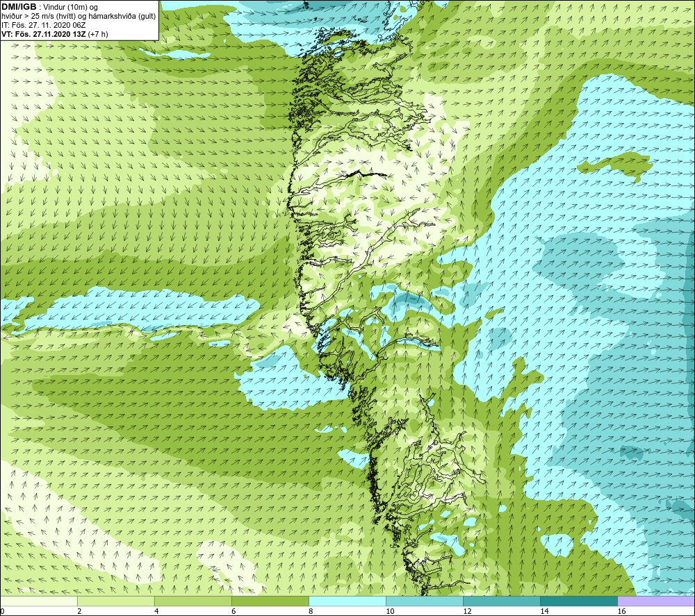Click the medium green 4–6 m/s legend swatch

(193, 601)
